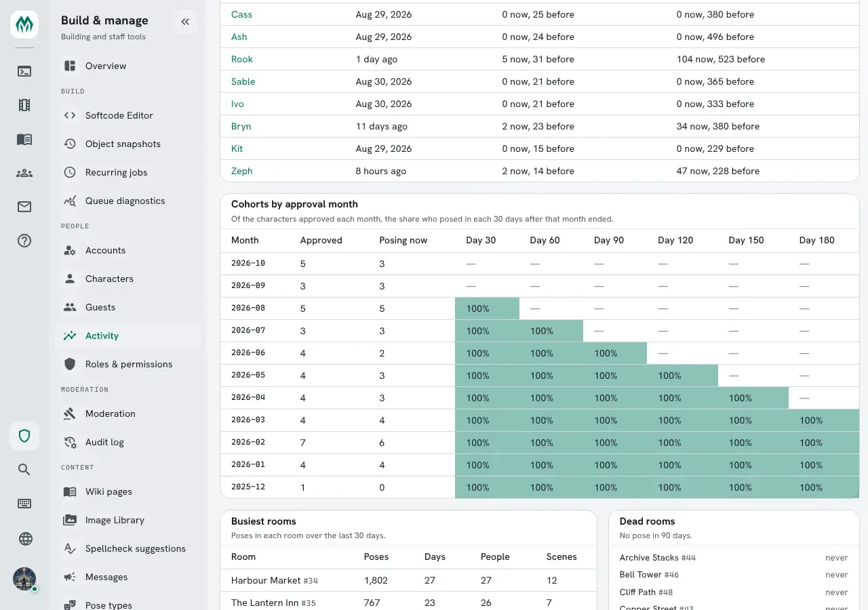
Task: Go to Moderation
Action: [127, 413]
